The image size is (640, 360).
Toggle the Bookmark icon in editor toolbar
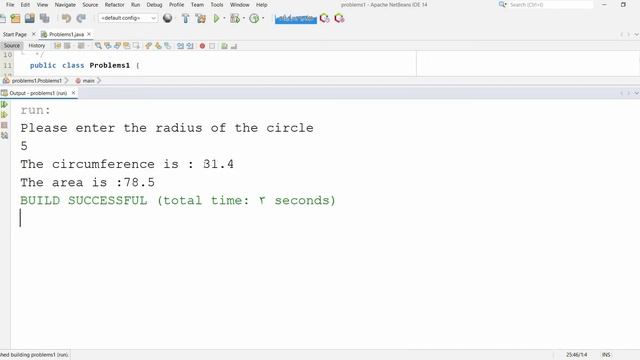pos(167,46)
